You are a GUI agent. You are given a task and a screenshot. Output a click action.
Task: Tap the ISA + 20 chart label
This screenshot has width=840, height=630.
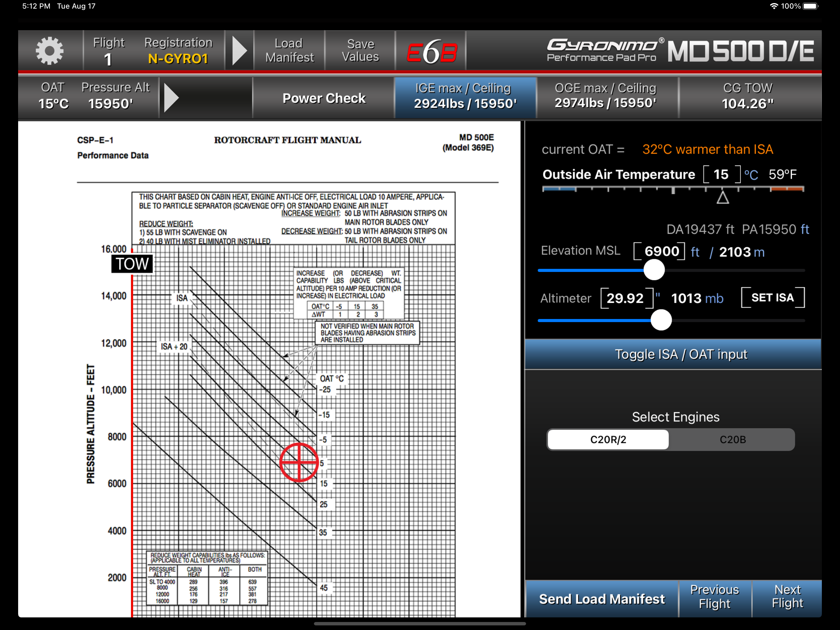tap(174, 347)
